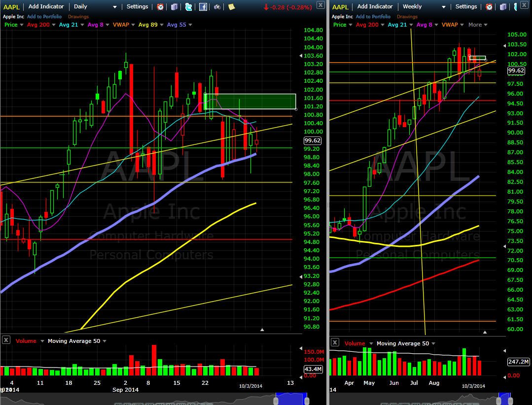Click the AAPL ticker symbol in the Daily chart
The width and height of the screenshot is (532, 405).
point(11,7)
